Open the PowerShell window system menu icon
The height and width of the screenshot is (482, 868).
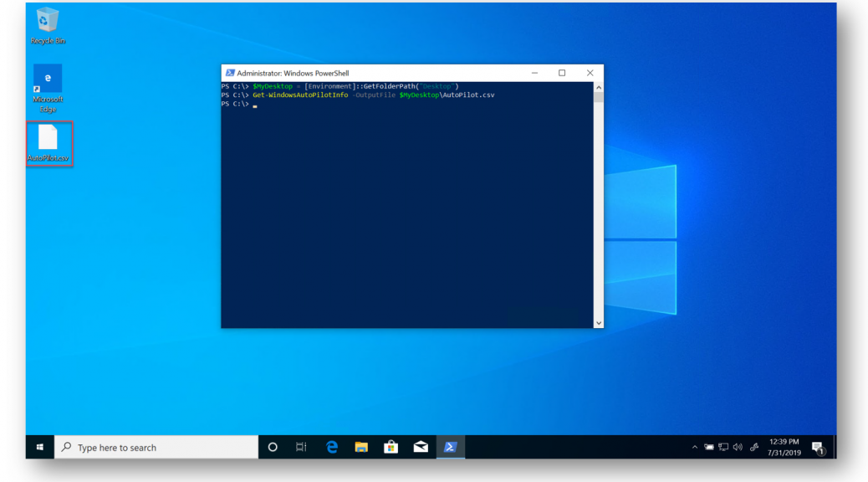pos(230,73)
